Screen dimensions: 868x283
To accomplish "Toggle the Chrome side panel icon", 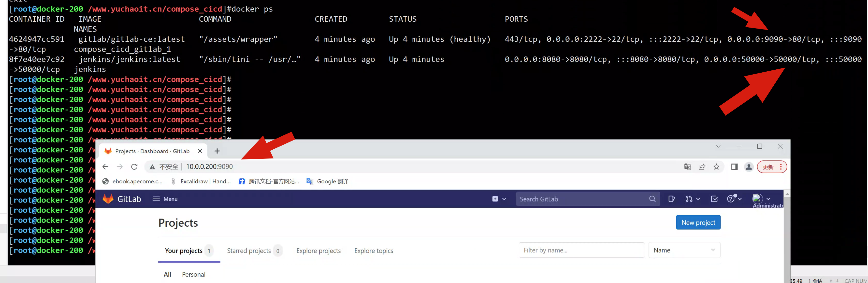I will [x=734, y=167].
